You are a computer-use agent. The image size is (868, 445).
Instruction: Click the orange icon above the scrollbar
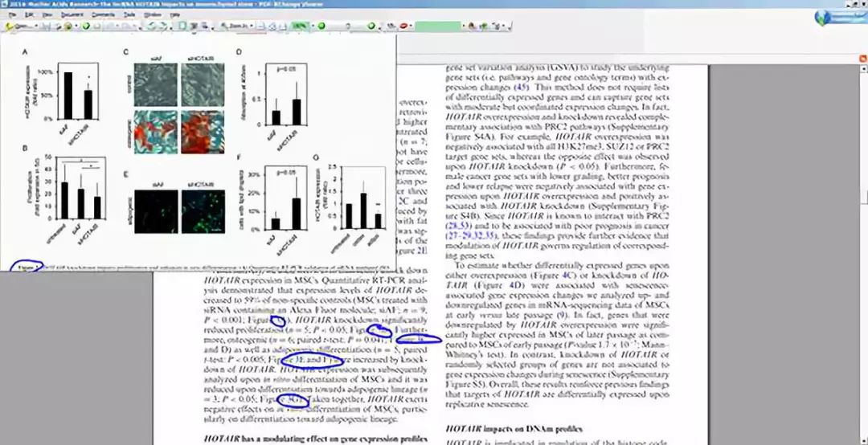(x=863, y=58)
